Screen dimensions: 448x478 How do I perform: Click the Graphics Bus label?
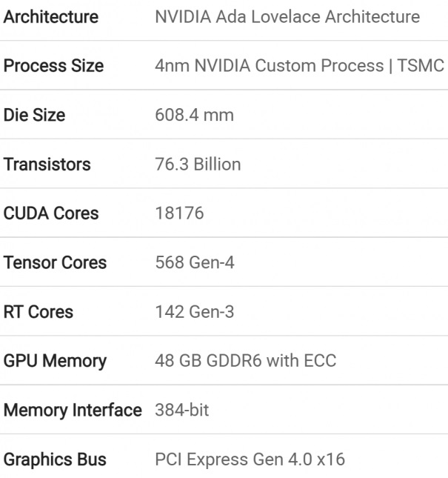point(55,459)
